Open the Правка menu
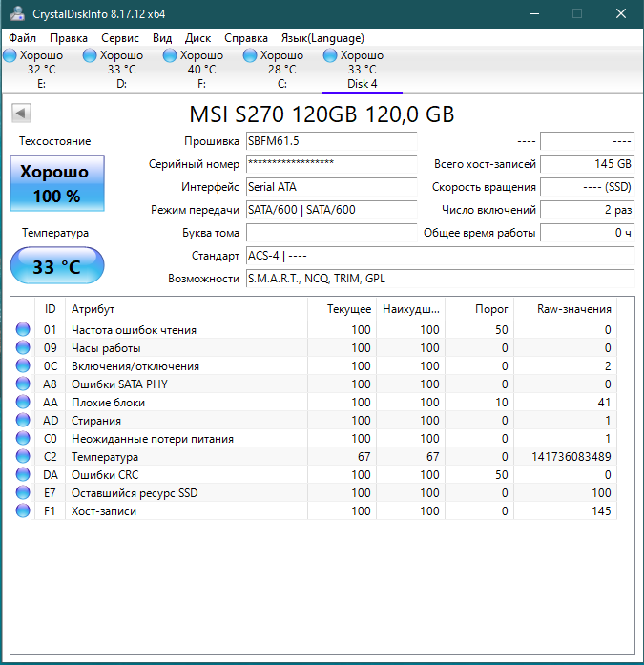The width and height of the screenshot is (644, 665). coord(69,38)
